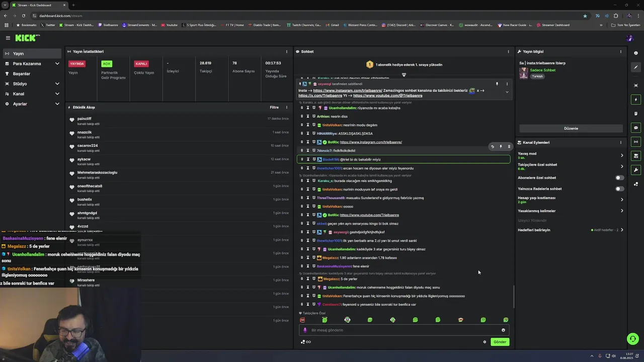Viewport: 644px width, 362px height.
Task: Click Mehmetaraskozacioglu in activity feed
Action: coord(97,172)
